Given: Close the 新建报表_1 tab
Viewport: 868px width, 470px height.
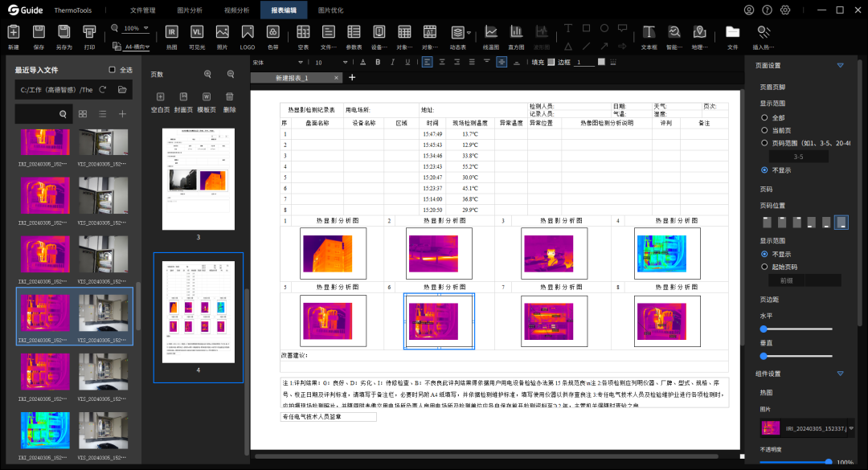Looking at the screenshot, I should (x=336, y=78).
